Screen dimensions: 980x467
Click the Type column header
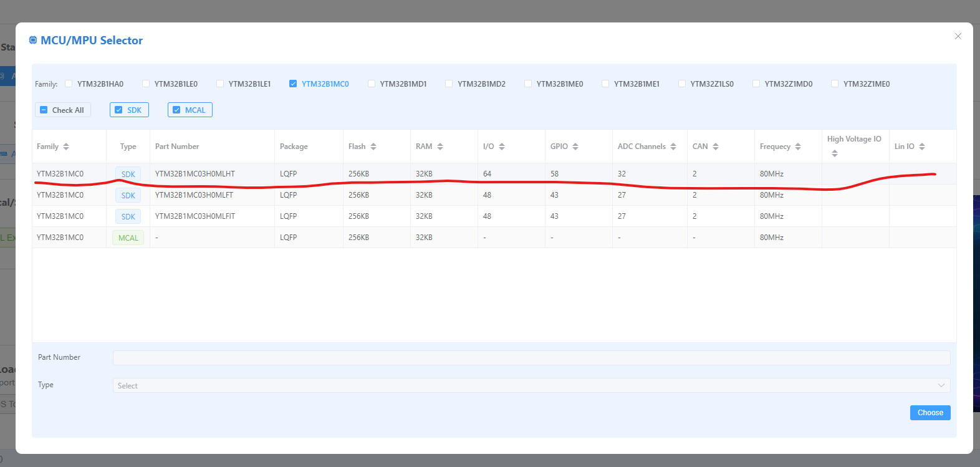pos(128,147)
